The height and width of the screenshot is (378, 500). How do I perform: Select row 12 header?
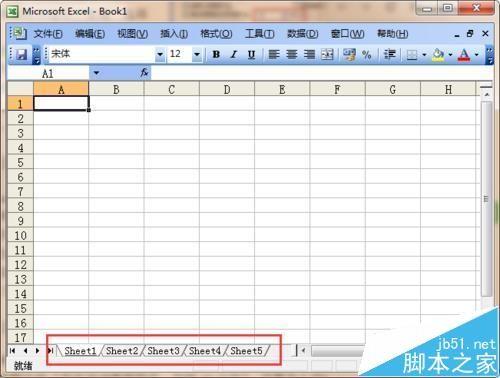click(20, 265)
